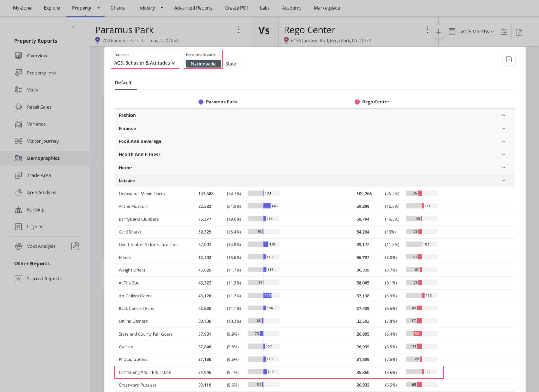539x392 pixels.
Task: Click the Starred Reports star icon
Action: pos(18,279)
